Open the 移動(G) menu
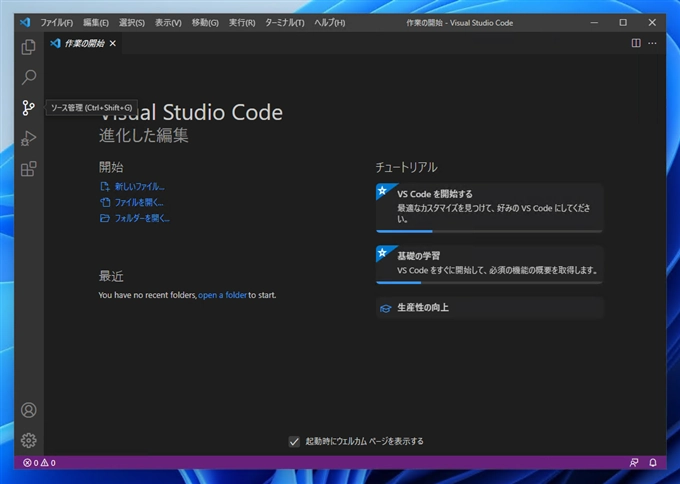This screenshot has height=484, width=680. click(x=205, y=23)
